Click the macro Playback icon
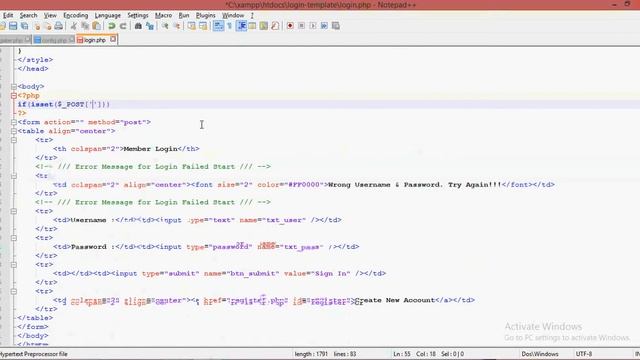 [x=313, y=26]
